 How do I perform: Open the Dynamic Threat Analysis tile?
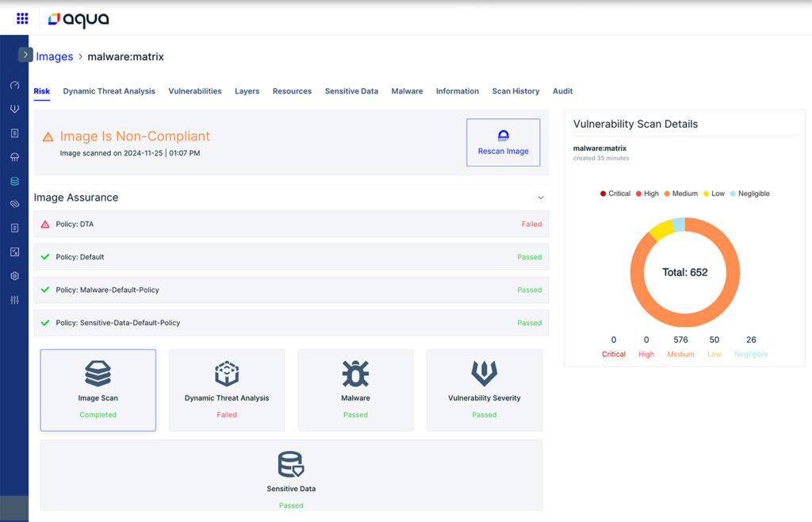point(227,390)
